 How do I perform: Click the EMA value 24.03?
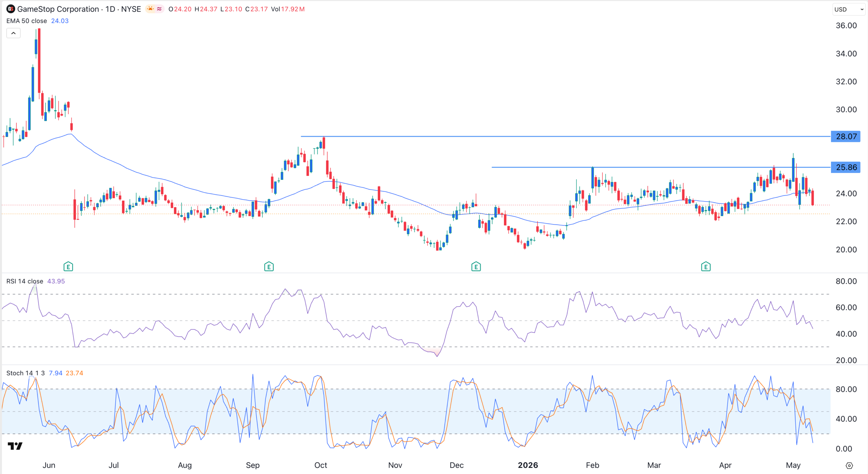(x=60, y=21)
